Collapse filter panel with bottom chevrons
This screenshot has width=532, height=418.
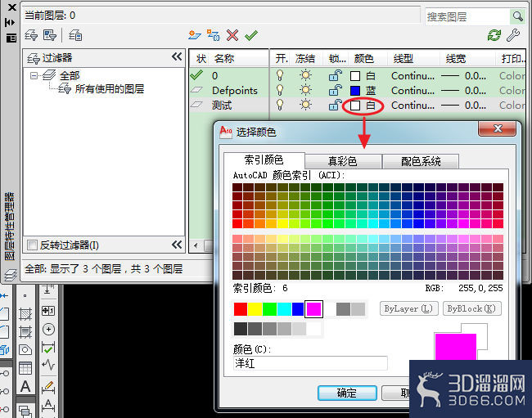(x=177, y=245)
